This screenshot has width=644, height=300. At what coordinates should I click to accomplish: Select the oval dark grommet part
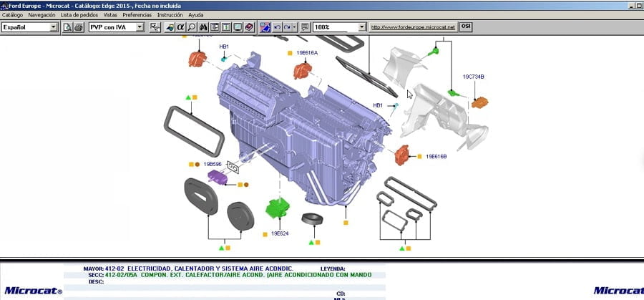tap(201, 196)
